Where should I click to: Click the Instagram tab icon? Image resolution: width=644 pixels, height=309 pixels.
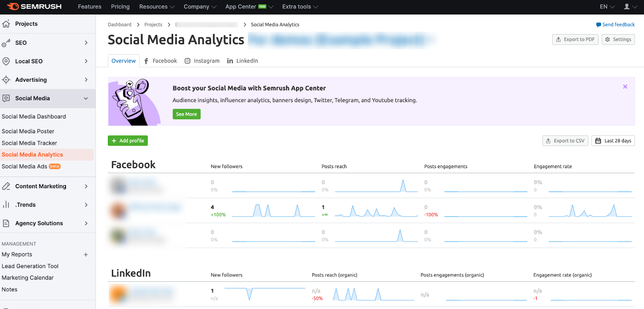coord(188,61)
